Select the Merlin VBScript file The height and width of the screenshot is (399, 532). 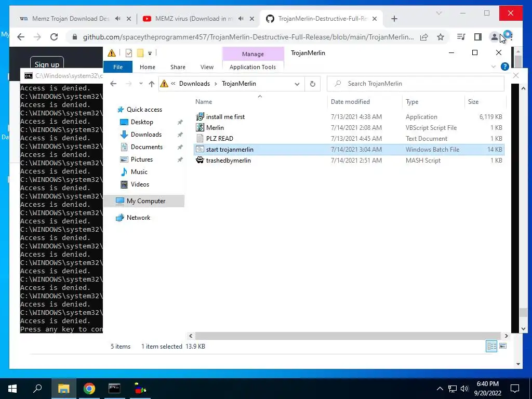(215, 128)
